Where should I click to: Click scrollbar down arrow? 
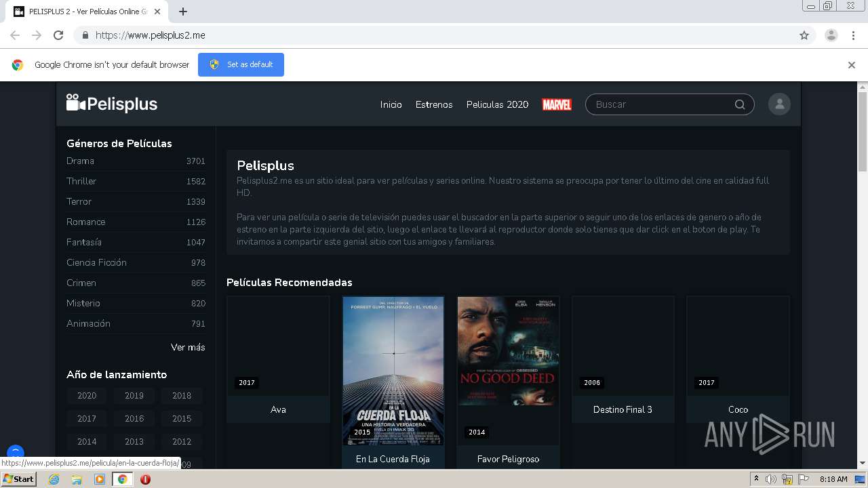(863, 464)
